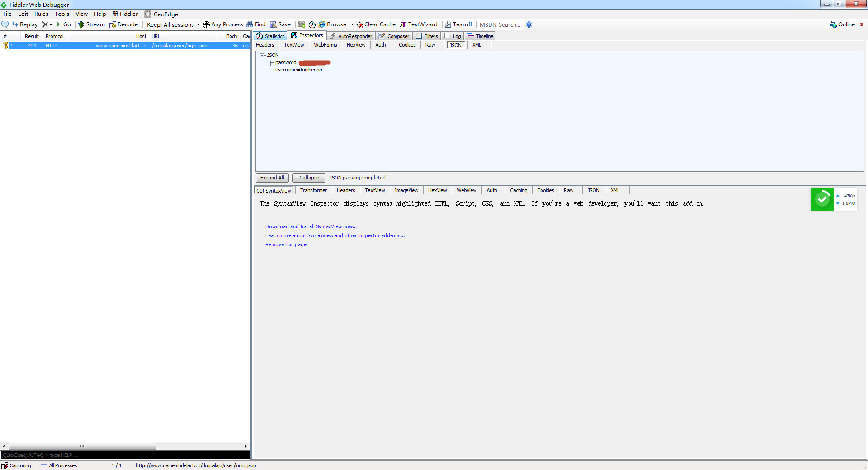The image size is (868, 470).
Task: Select request XML inspector tab
Action: (x=477, y=45)
